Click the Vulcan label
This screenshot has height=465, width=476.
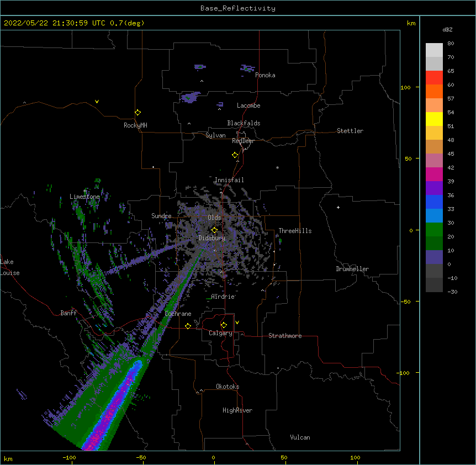click(x=300, y=437)
